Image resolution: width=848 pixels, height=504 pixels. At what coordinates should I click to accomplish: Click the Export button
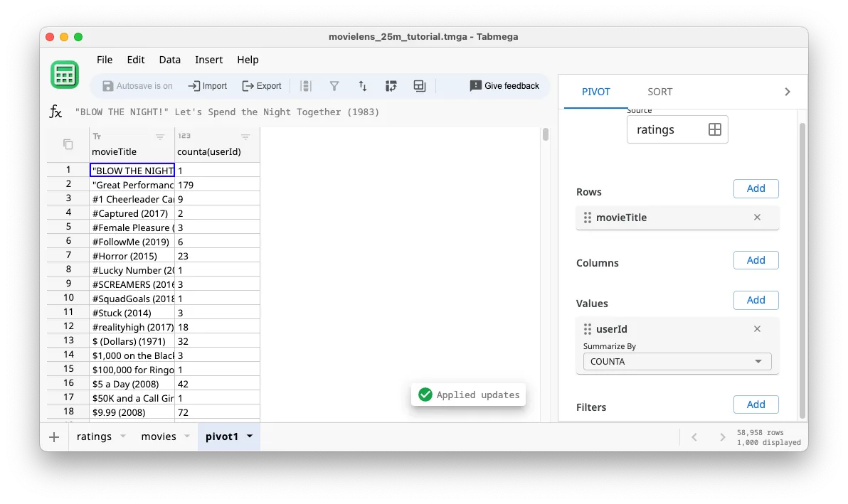pyautogui.click(x=262, y=85)
